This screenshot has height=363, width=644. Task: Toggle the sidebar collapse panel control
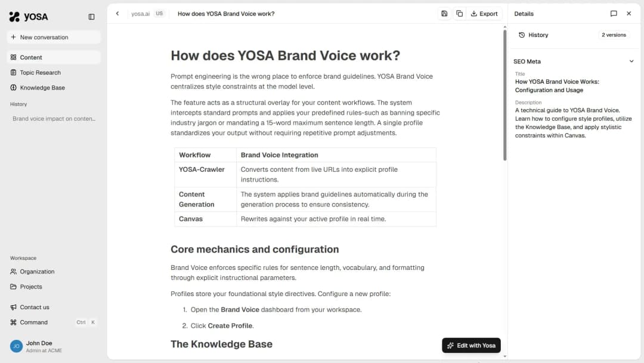click(x=91, y=17)
